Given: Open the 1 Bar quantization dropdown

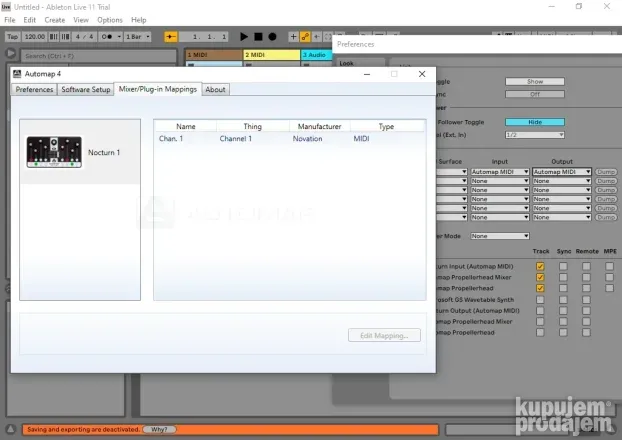Looking at the screenshot, I should tap(137, 37).
